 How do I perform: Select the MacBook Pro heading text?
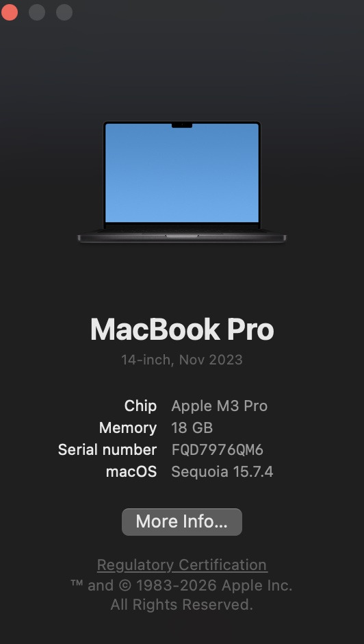[x=182, y=330]
